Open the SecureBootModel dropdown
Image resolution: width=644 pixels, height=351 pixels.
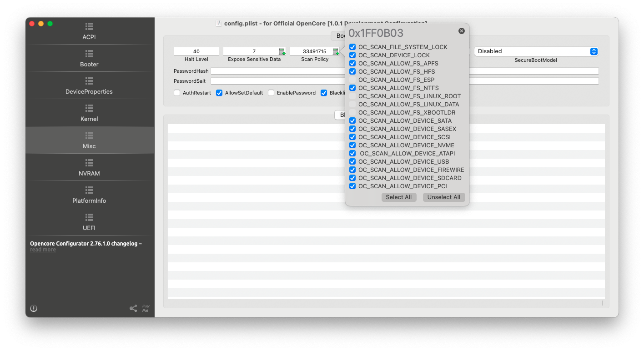click(x=536, y=51)
